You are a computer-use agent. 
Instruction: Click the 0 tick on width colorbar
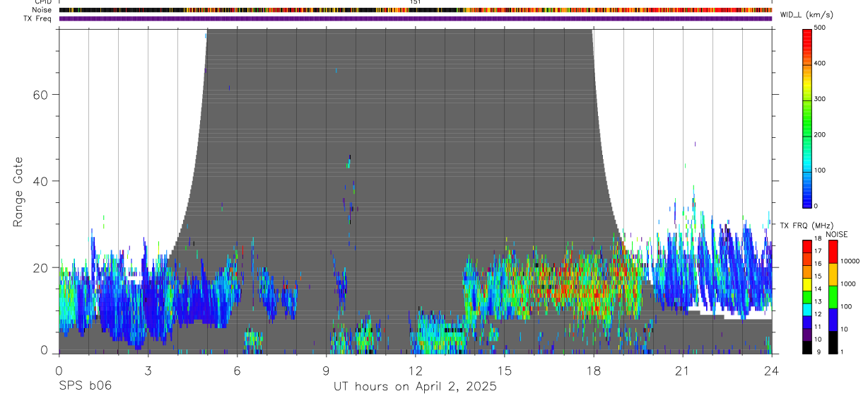point(816,206)
